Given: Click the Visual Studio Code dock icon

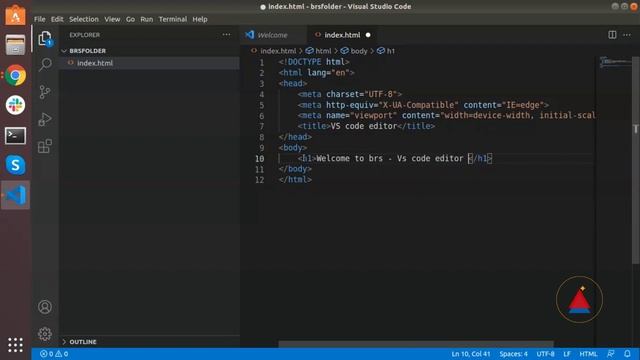Looking at the screenshot, I should (16, 195).
